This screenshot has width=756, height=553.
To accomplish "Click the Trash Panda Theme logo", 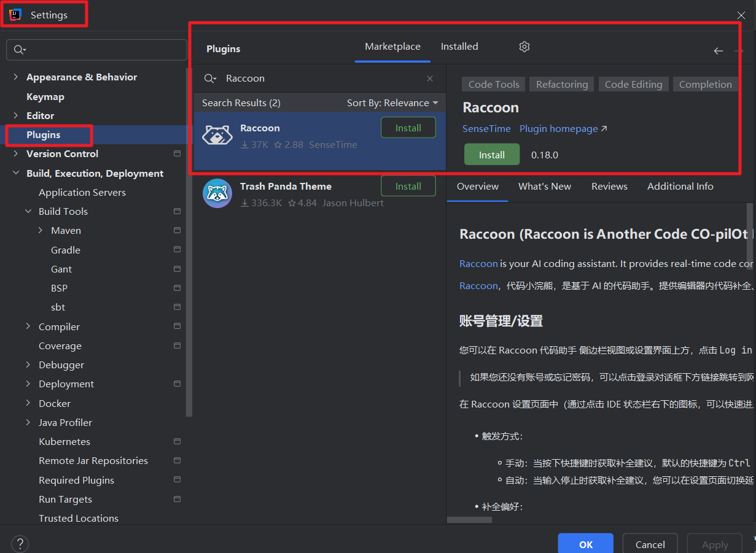I will click(x=217, y=193).
